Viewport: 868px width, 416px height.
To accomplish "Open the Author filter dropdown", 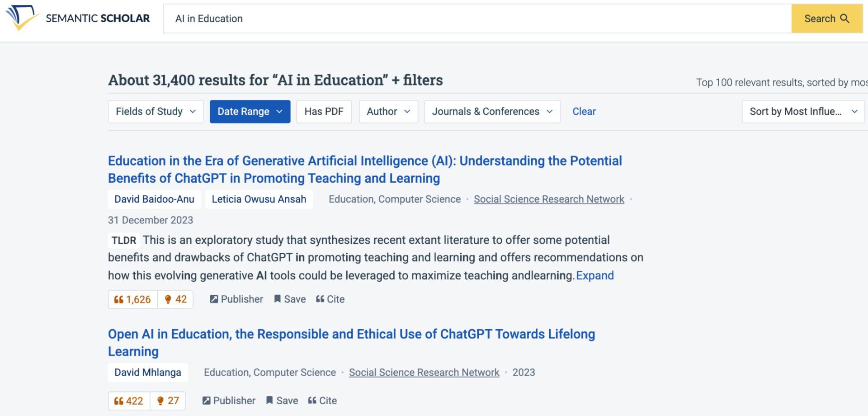I will click(388, 112).
